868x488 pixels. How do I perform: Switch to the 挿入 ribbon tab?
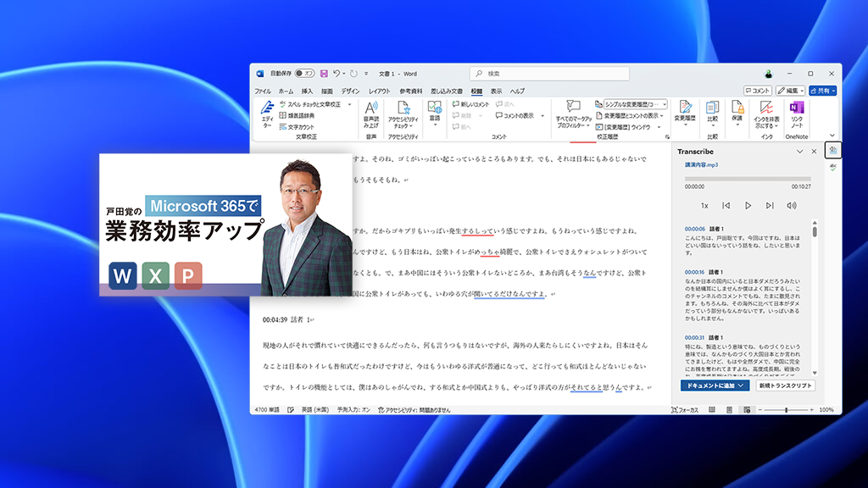click(x=307, y=91)
